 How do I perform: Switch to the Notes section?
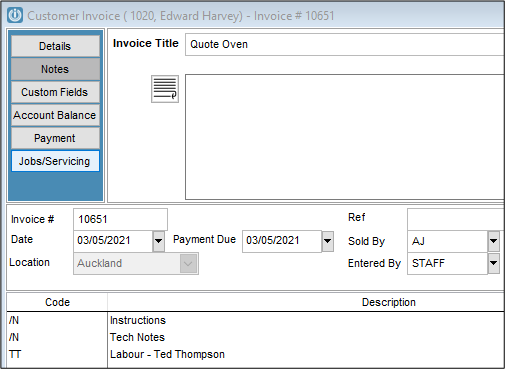point(55,69)
